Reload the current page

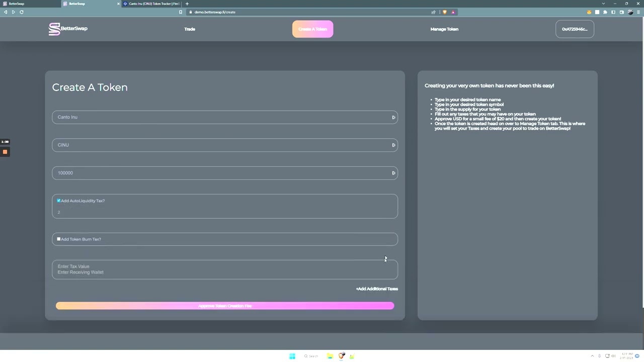point(22,12)
